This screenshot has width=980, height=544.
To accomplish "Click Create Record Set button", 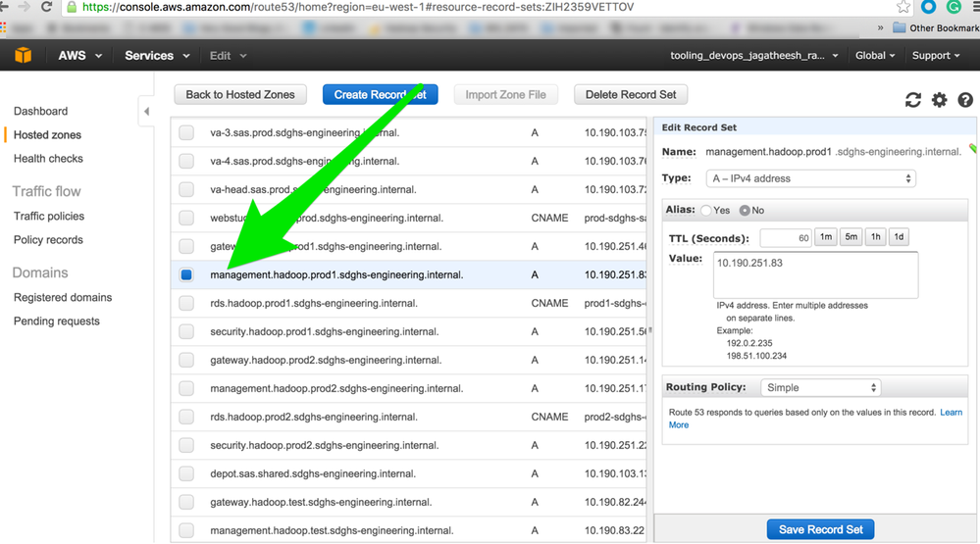I will (380, 95).
